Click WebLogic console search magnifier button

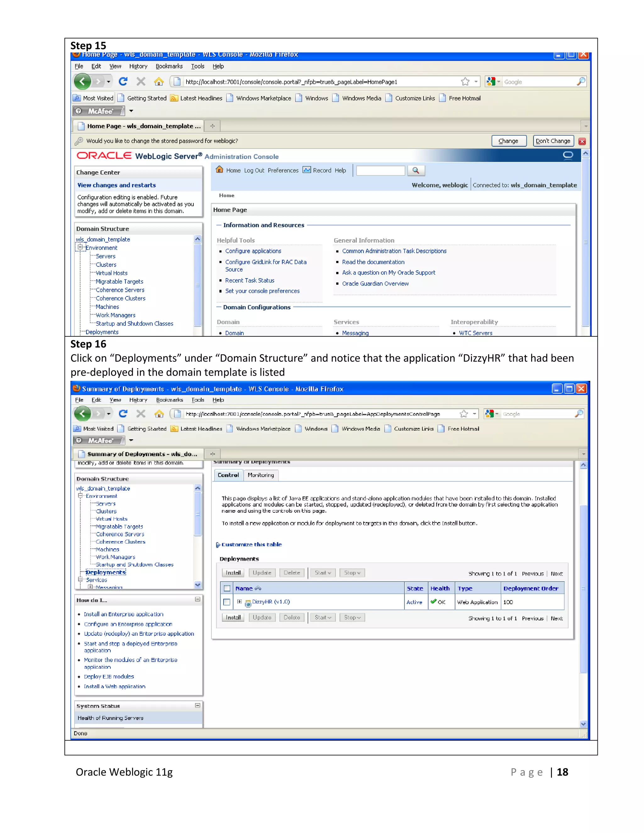pos(416,170)
